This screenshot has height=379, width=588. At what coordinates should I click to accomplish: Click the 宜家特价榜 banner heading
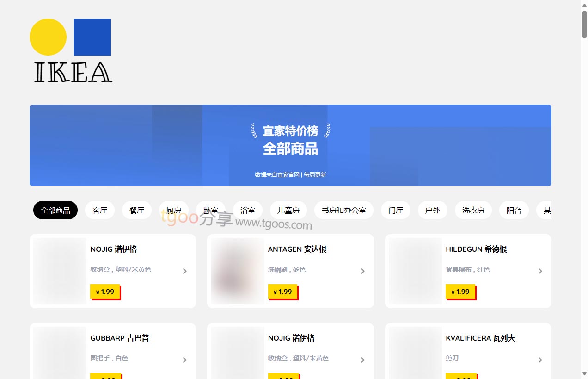[290, 131]
